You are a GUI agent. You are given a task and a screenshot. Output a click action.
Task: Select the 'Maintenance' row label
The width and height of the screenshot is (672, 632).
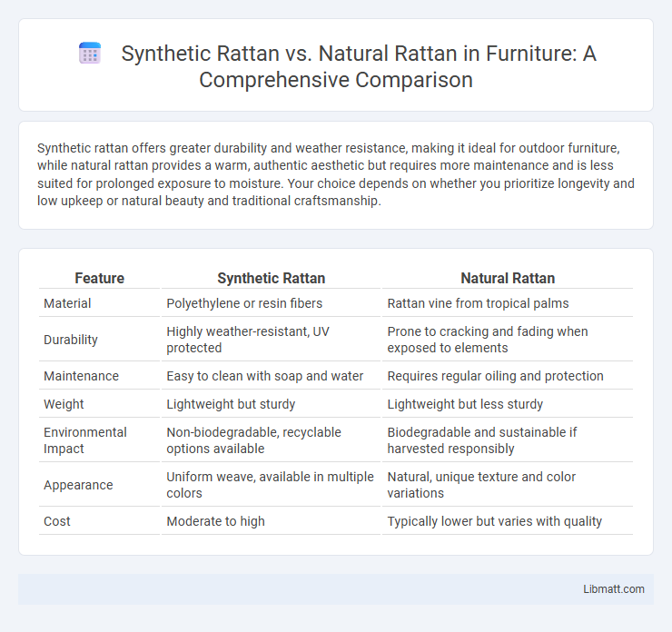pos(81,376)
